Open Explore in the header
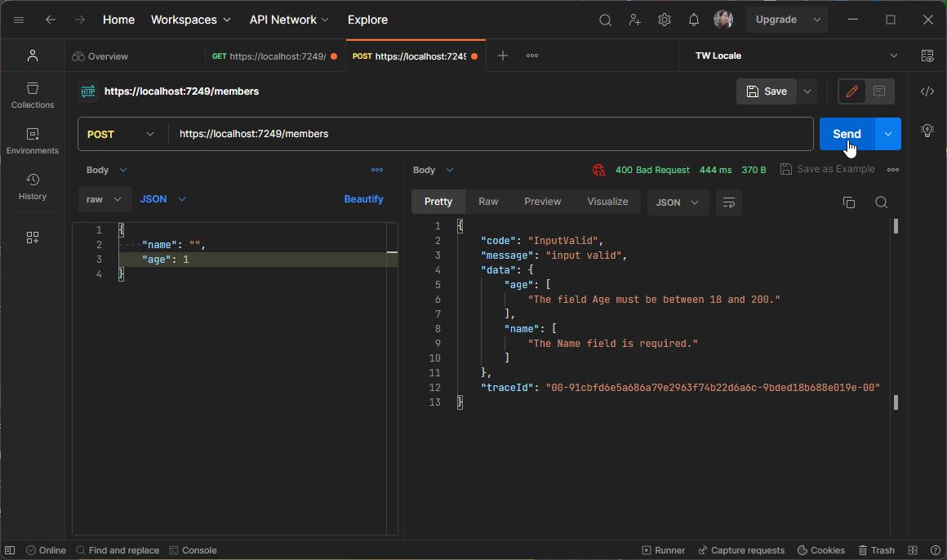The height and width of the screenshot is (560, 947). (368, 20)
